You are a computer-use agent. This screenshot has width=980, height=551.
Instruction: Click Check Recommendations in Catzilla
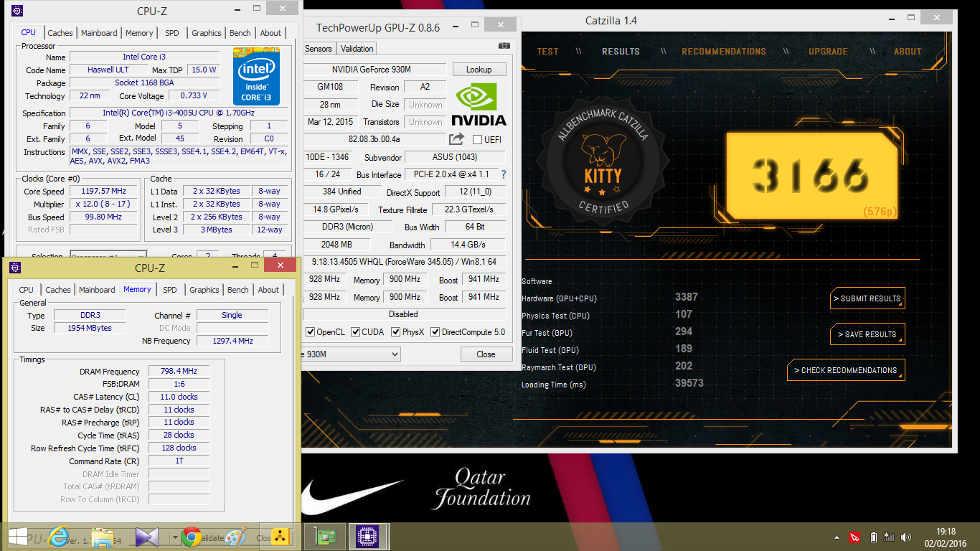coord(846,370)
